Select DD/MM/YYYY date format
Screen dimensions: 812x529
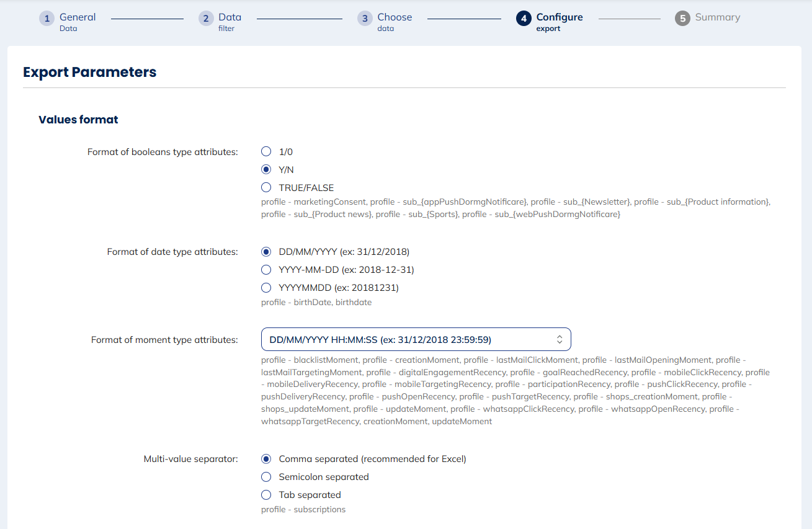pyautogui.click(x=266, y=252)
